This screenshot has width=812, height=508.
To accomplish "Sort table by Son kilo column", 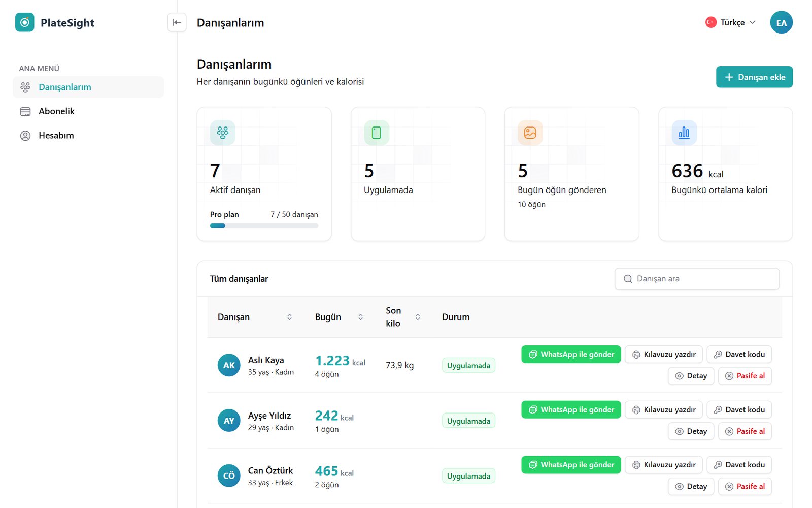I will 418,317.
